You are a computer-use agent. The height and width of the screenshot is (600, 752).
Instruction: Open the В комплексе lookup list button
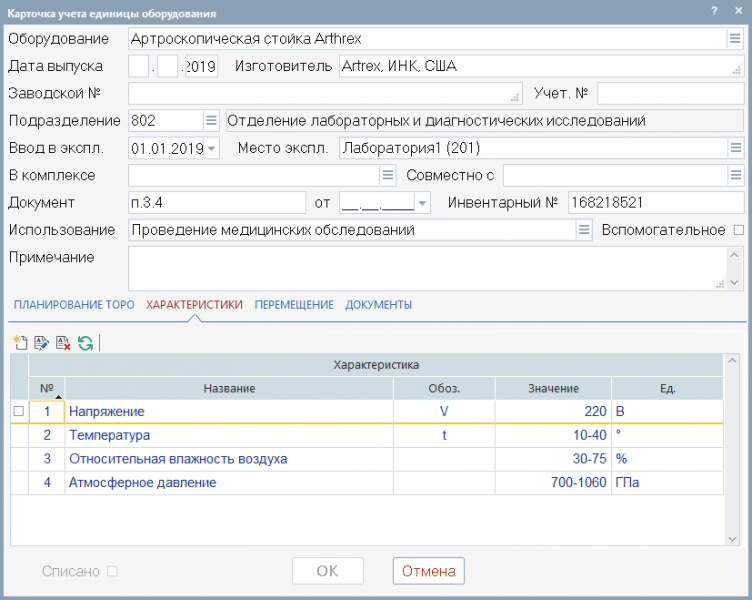coord(388,175)
